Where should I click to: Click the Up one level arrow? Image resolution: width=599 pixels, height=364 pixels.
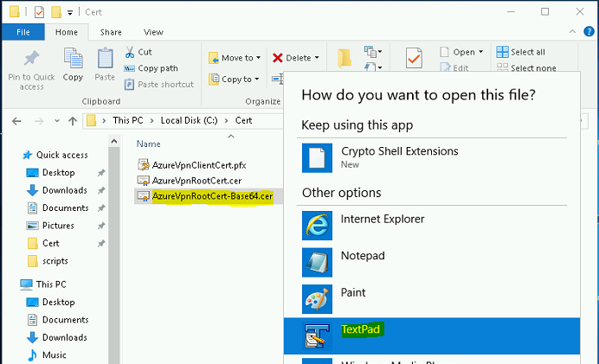point(73,121)
